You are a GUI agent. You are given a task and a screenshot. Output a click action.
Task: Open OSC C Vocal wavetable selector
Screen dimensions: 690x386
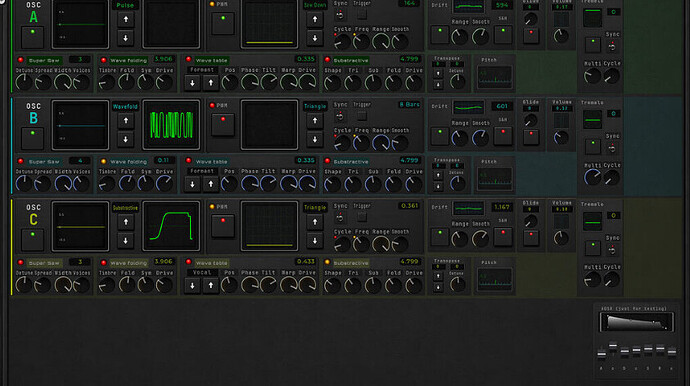tap(202, 272)
